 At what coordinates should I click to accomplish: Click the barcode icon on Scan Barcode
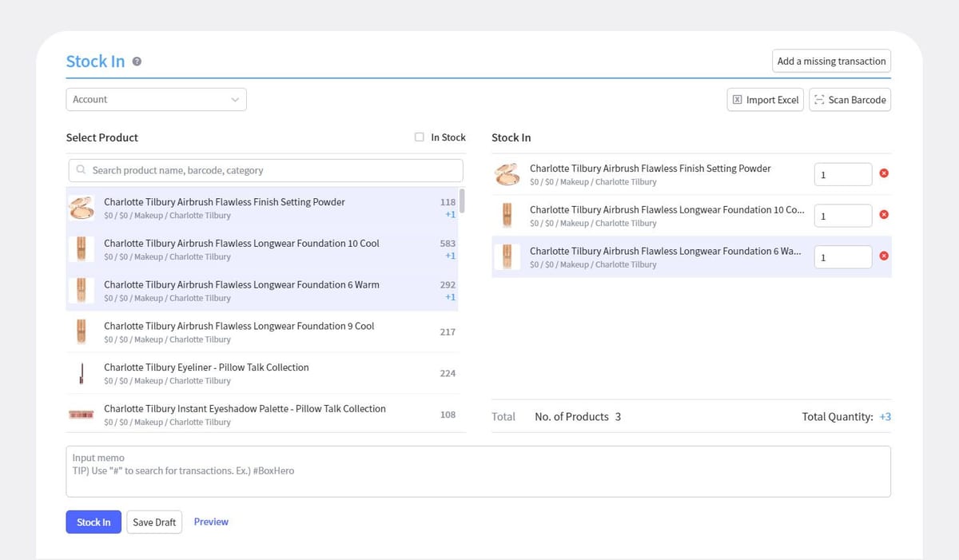(818, 100)
